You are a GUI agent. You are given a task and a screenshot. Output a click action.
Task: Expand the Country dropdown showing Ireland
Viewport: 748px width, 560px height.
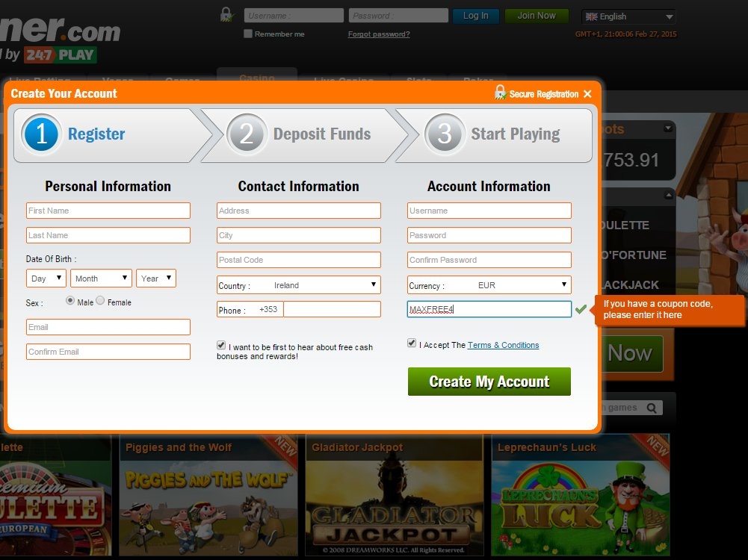pyautogui.click(x=298, y=285)
